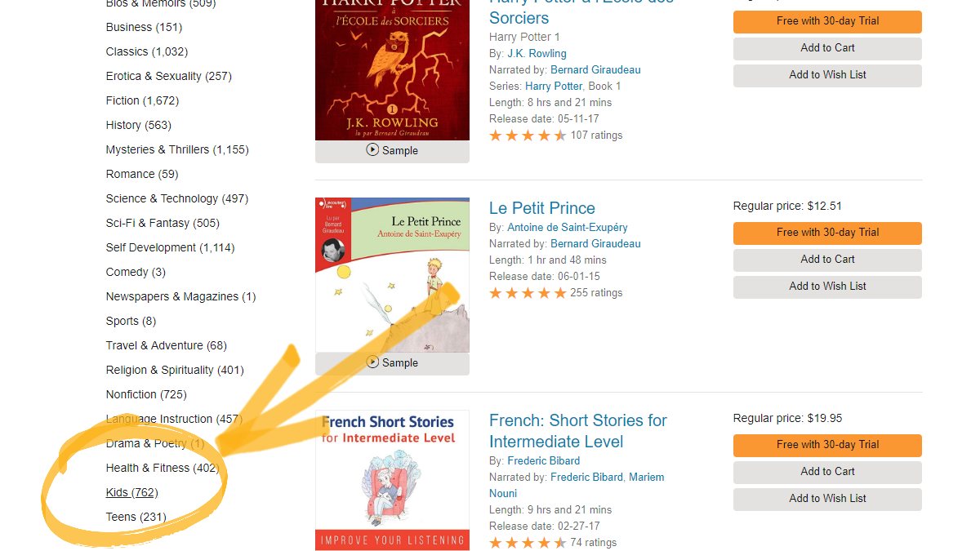Image resolution: width=980 pixels, height=551 pixels.
Task: Click the star rating showing 255 ratings
Action: [x=528, y=292]
